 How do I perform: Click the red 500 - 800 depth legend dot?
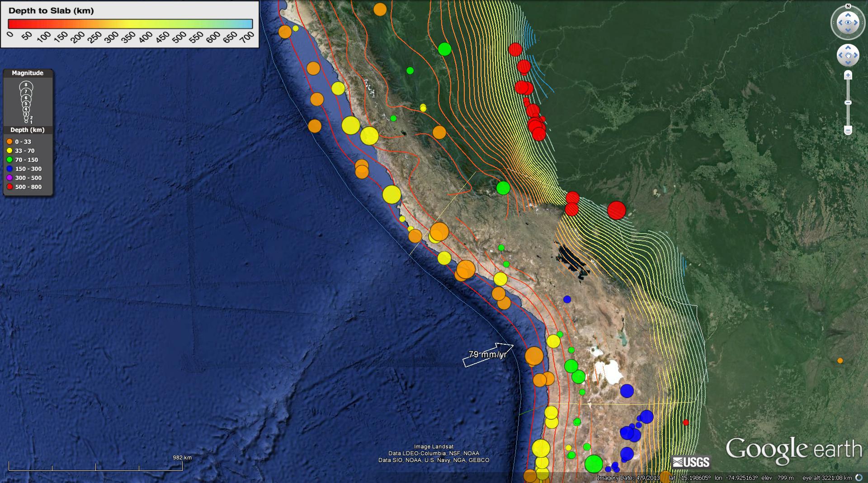click(x=9, y=187)
